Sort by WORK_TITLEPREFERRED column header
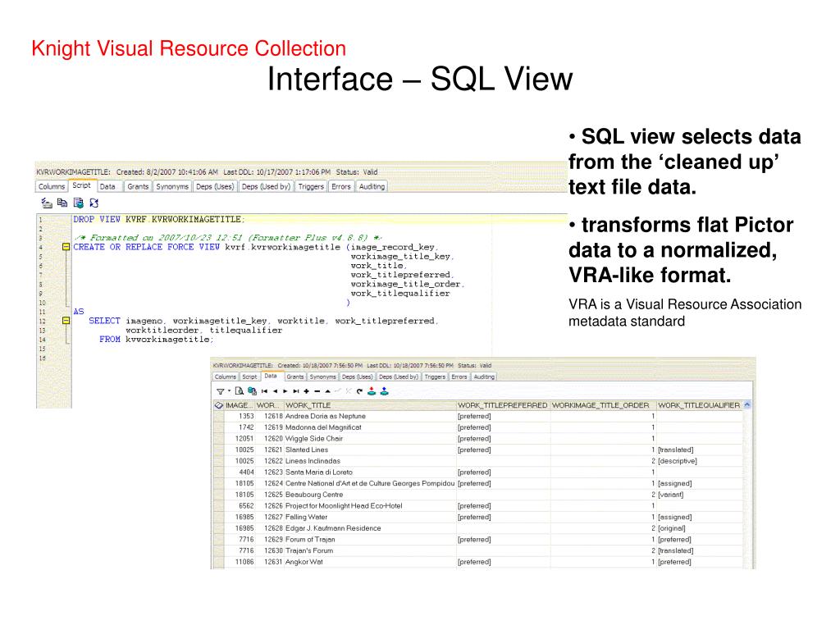The image size is (840, 630). pyautogui.click(x=503, y=405)
